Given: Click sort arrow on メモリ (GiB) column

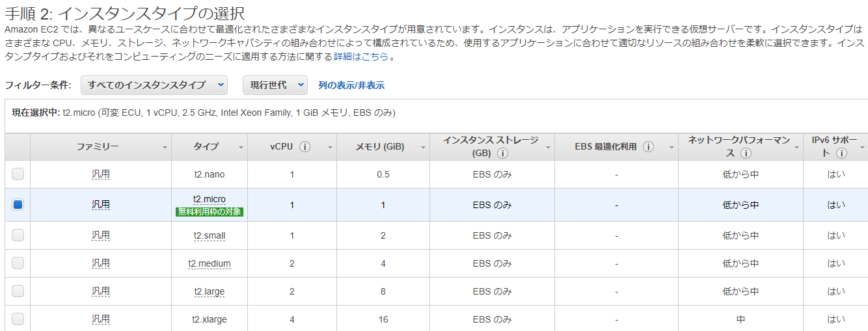Looking at the screenshot, I should [x=422, y=148].
